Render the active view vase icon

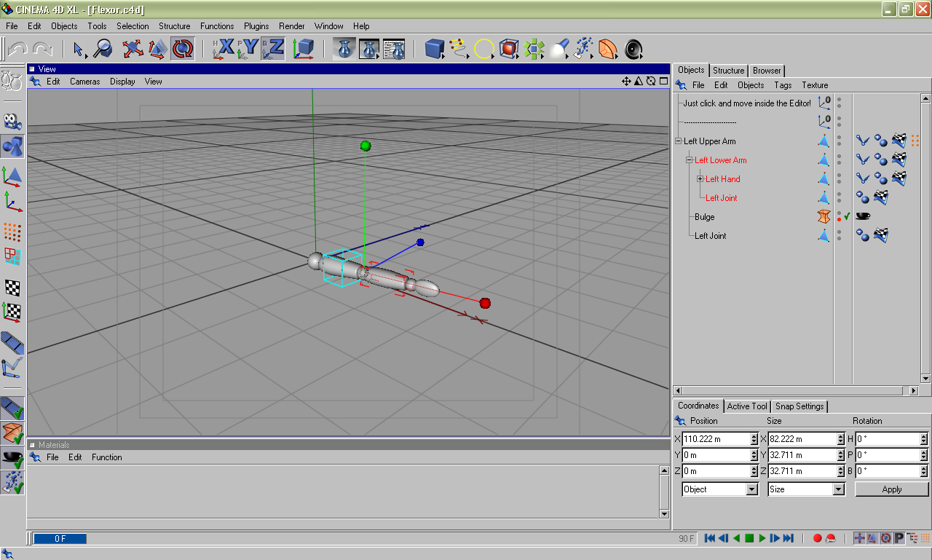344,49
